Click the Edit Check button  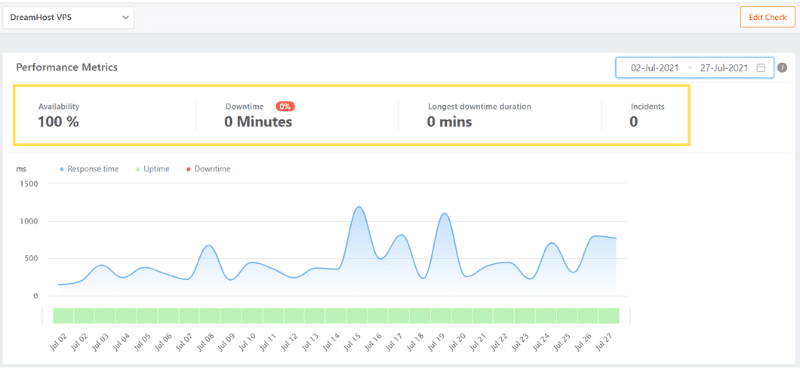(x=767, y=17)
